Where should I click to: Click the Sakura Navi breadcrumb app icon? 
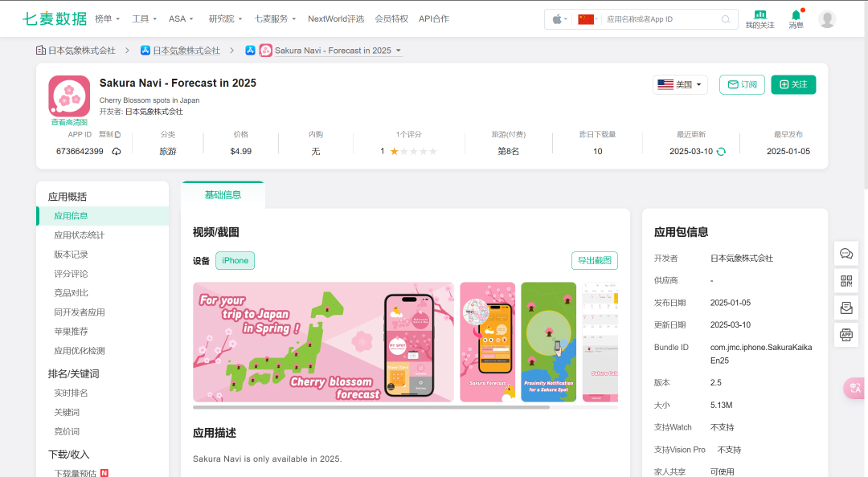[266, 51]
